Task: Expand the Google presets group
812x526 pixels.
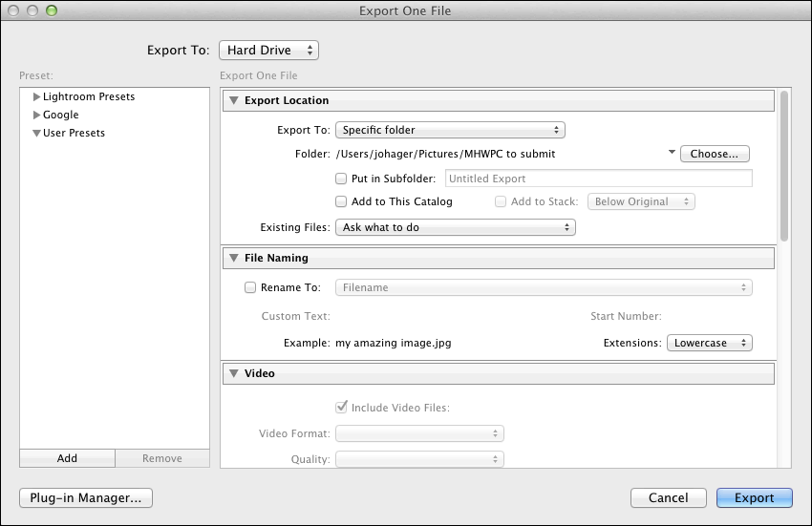Action: [x=37, y=116]
